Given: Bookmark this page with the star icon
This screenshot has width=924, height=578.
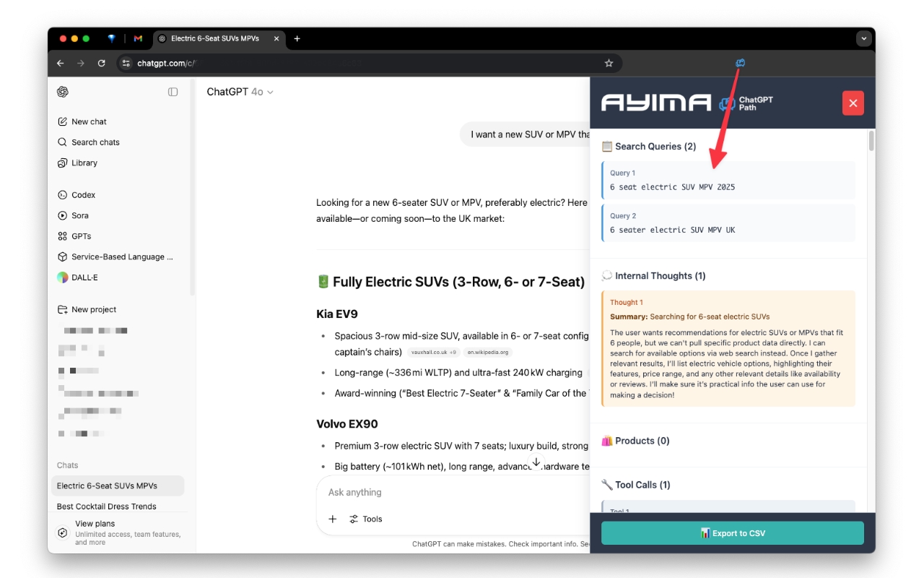Looking at the screenshot, I should pyautogui.click(x=609, y=64).
